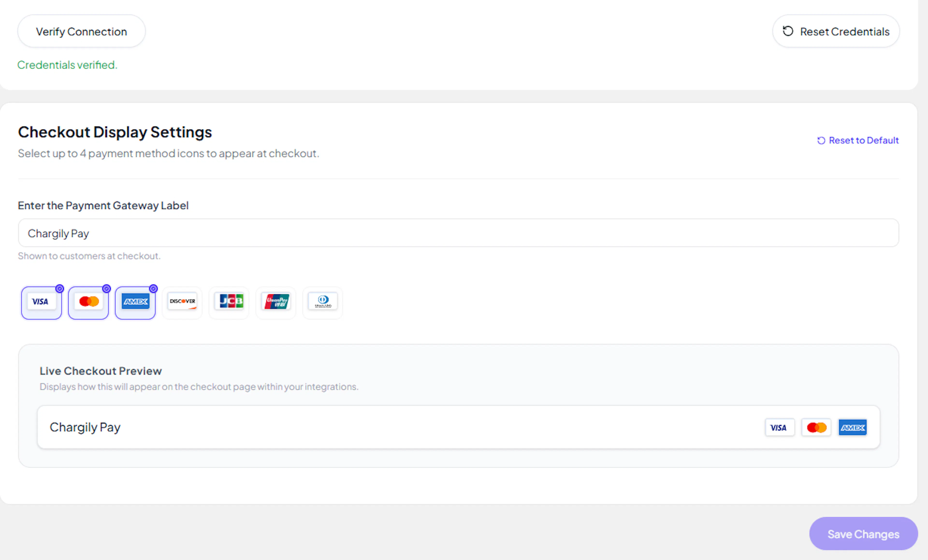
Task: Click the Credentials verified status text
Action: point(67,65)
